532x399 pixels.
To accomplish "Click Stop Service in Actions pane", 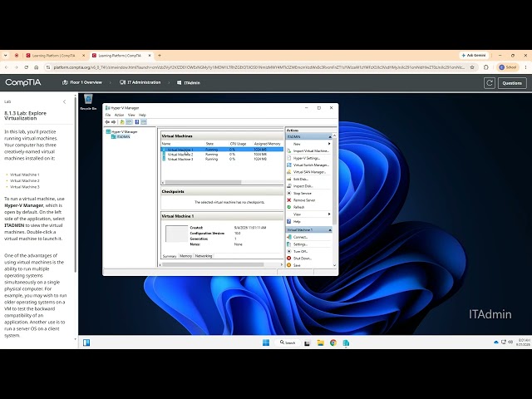I will coord(302,193).
